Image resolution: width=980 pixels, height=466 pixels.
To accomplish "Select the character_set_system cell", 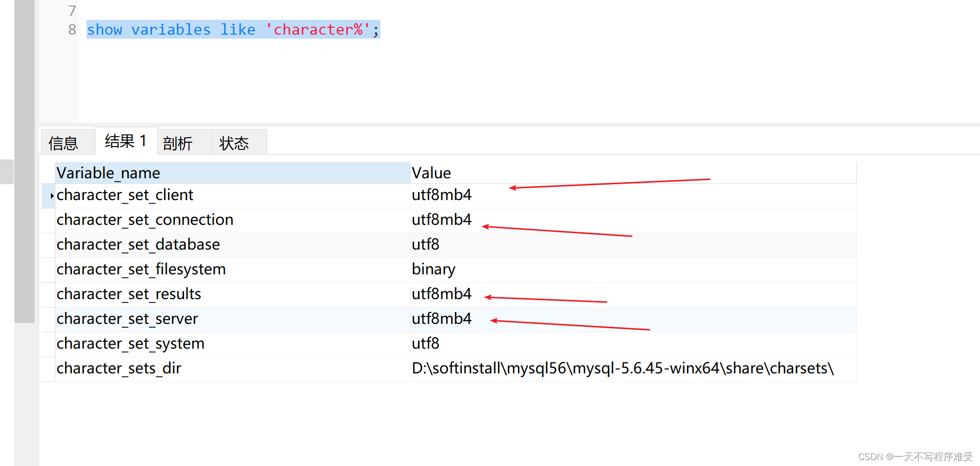I will (233, 344).
